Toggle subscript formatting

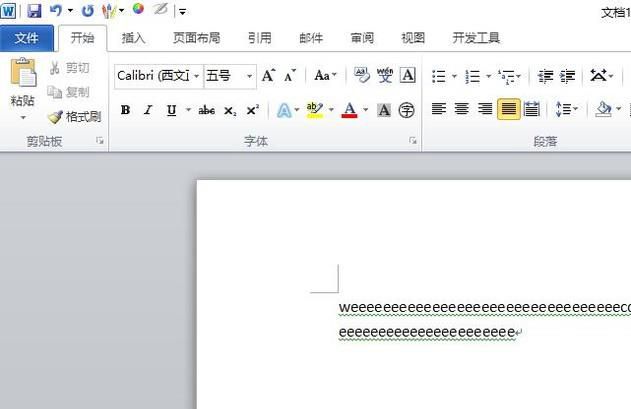(x=230, y=110)
